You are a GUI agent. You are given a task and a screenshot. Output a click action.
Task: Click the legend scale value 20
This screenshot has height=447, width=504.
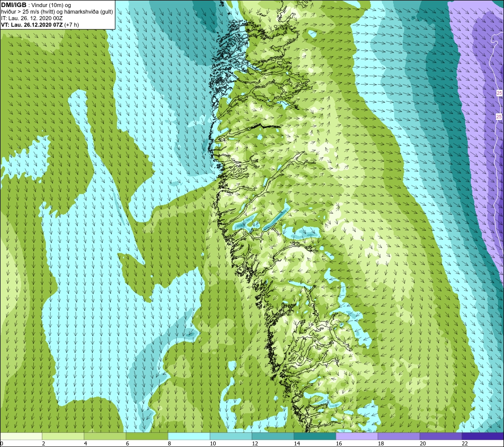[x=423, y=443]
